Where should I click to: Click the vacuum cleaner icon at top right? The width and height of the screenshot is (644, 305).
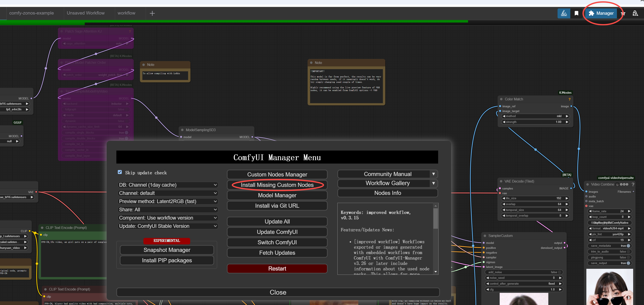tap(635, 13)
